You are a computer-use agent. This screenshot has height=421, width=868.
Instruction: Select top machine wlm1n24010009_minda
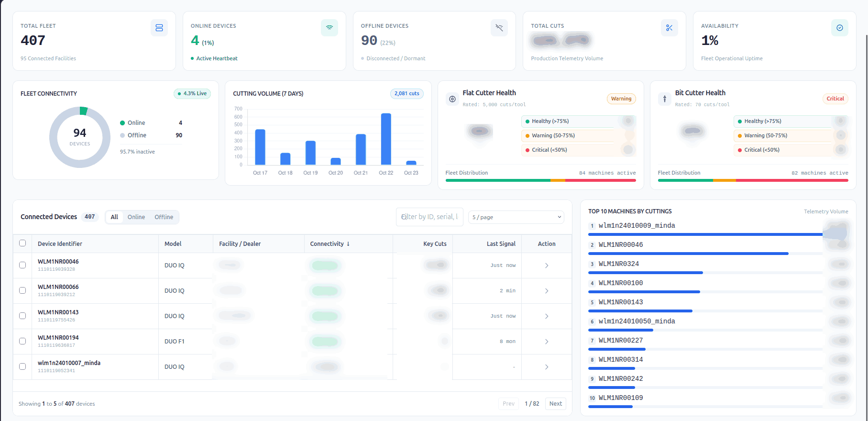637,226
